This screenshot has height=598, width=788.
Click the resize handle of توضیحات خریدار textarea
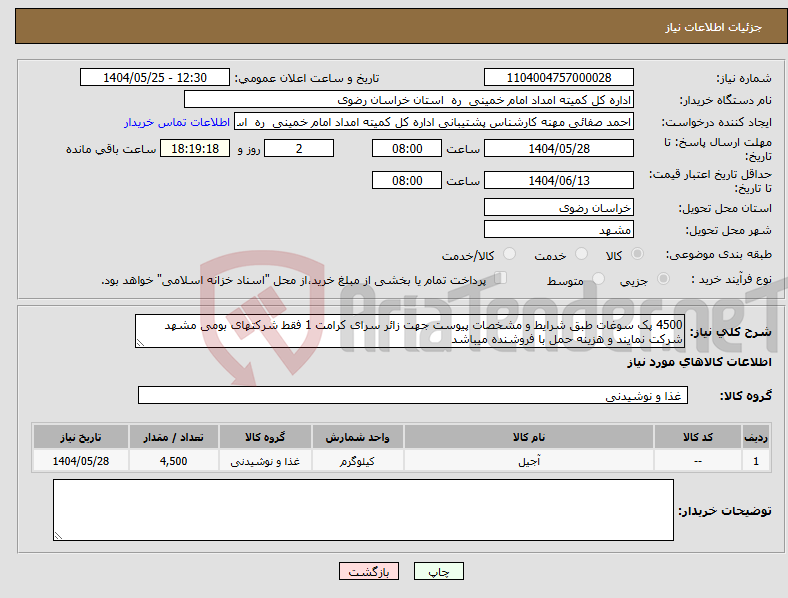tap(58, 536)
